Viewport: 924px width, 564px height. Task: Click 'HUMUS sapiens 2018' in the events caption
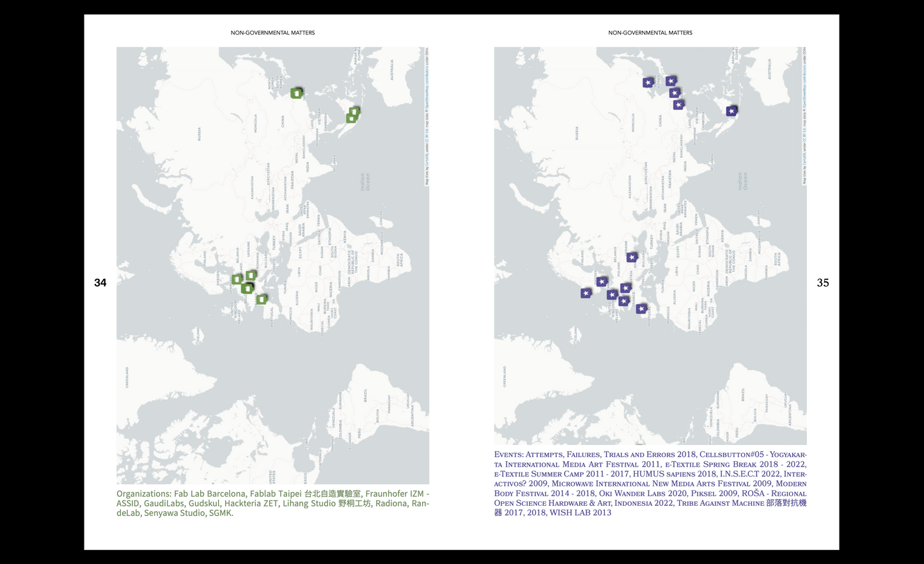pyautogui.click(x=674, y=474)
